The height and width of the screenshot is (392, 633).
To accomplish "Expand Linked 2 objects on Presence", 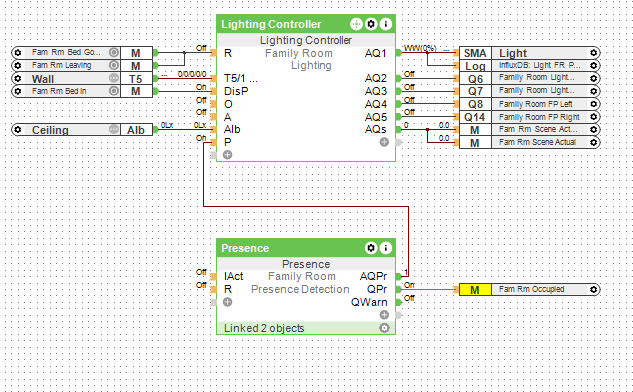I will click(384, 328).
